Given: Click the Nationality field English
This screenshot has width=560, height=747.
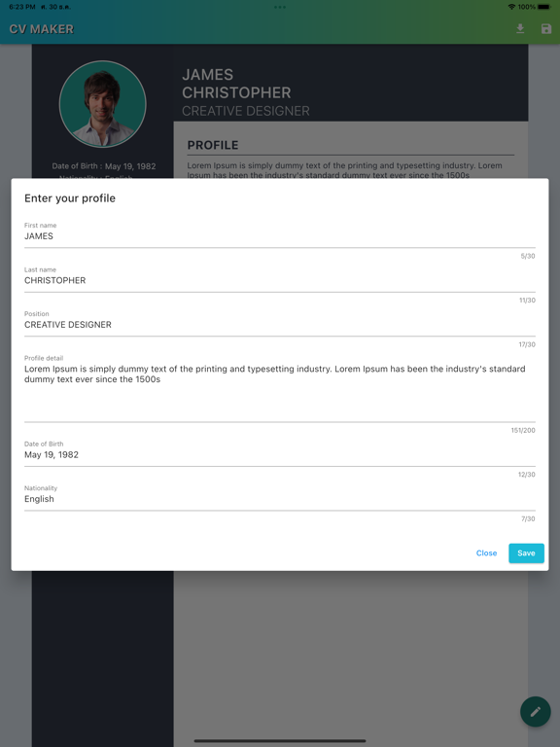Looking at the screenshot, I should [x=280, y=499].
